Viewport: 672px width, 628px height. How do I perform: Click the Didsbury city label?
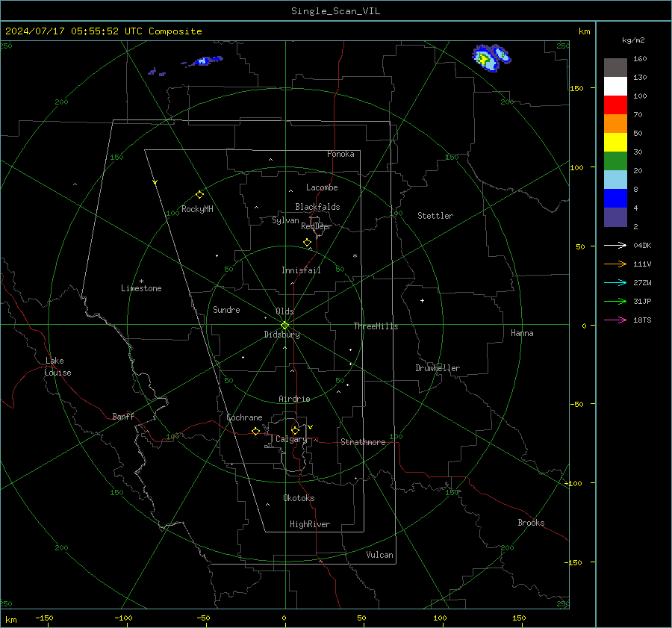281,335
